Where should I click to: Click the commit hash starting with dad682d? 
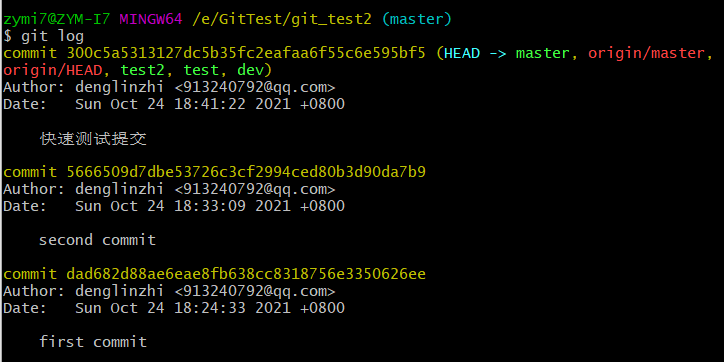(246, 274)
